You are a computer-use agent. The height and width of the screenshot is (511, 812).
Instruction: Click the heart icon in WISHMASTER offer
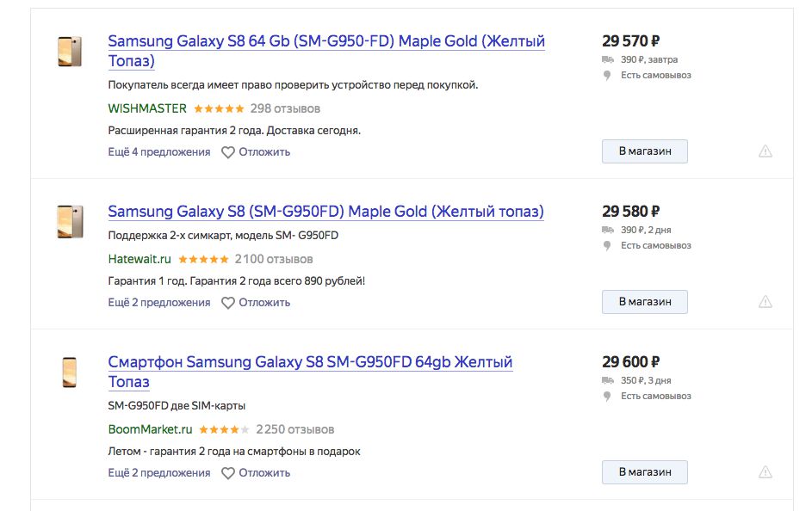coord(228,152)
